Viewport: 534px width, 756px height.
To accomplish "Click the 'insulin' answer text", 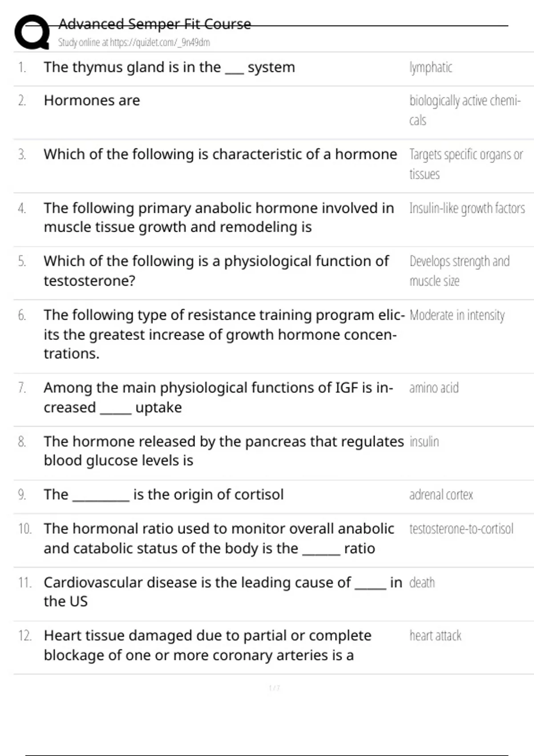I will [424, 442].
